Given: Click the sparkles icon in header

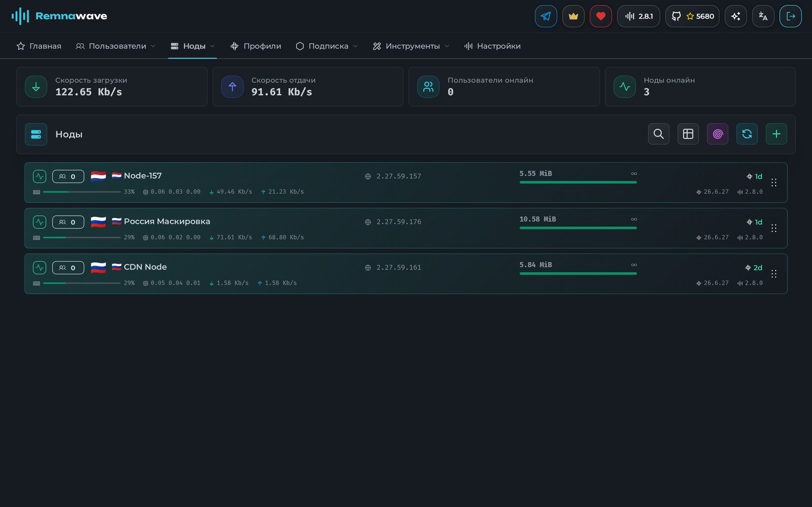Looking at the screenshot, I should click(x=736, y=16).
